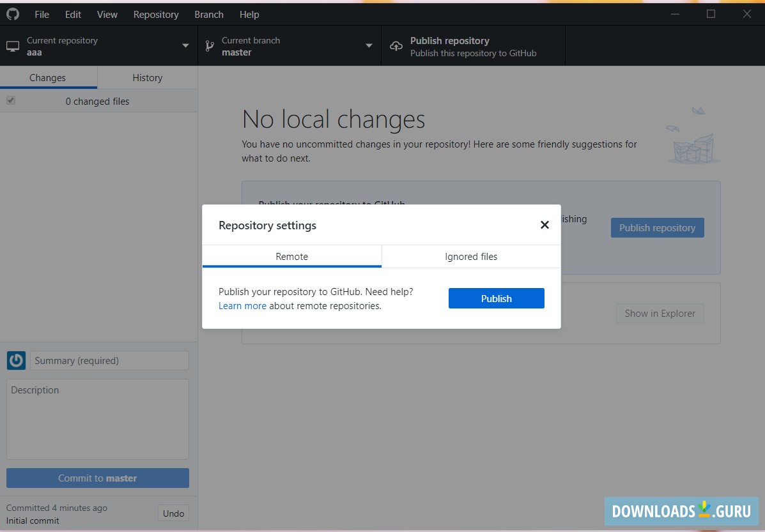This screenshot has width=765, height=532.
Task: Click the user avatar beside Summary field
Action: pos(16,361)
